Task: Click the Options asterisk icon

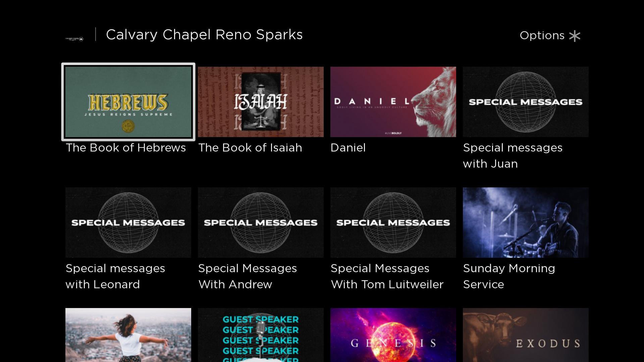Action: tap(575, 36)
